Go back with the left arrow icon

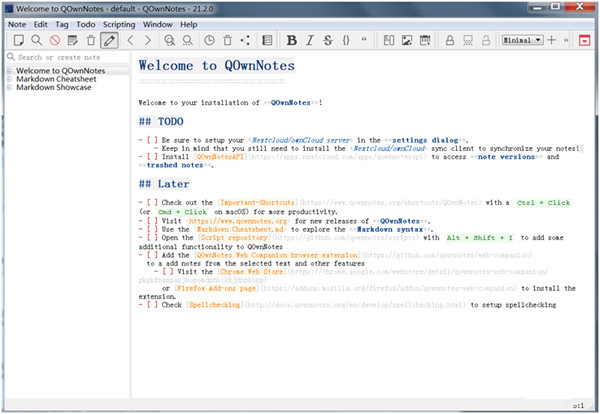130,40
